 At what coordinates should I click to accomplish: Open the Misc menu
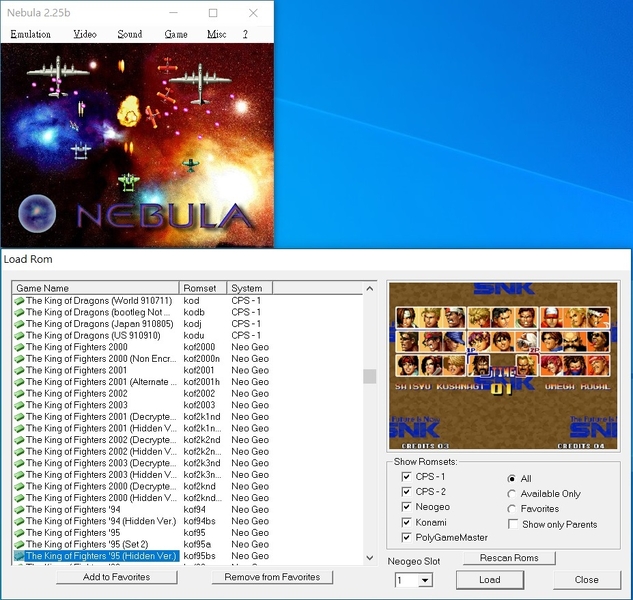216,34
